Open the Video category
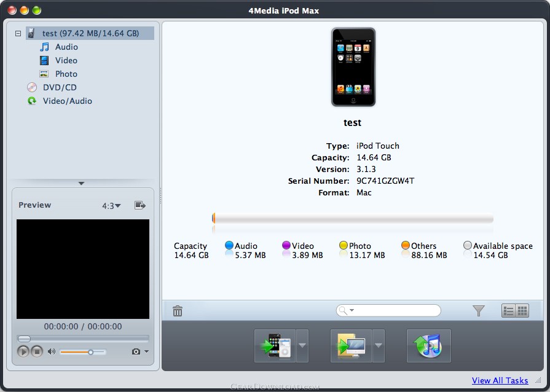 coord(66,60)
